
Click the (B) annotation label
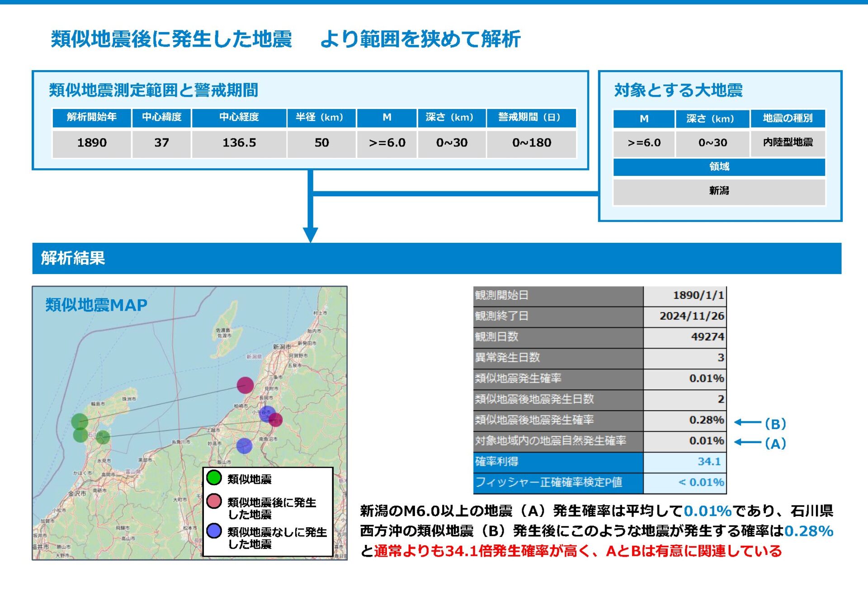point(775,424)
